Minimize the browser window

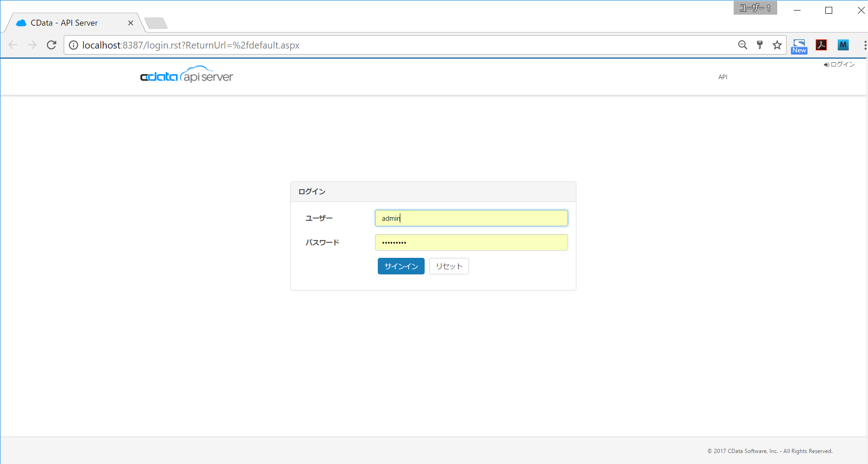point(797,10)
